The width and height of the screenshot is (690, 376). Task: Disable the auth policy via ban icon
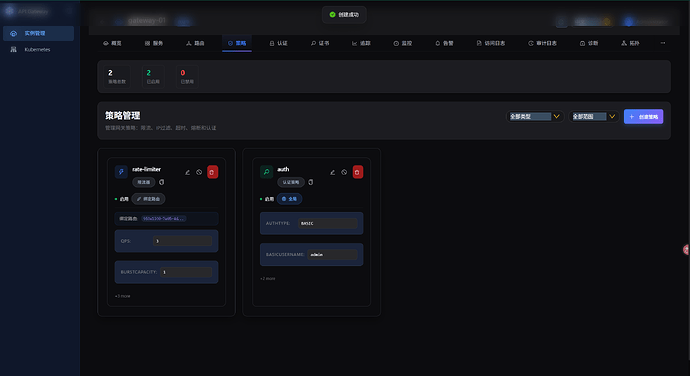(344, 172)
